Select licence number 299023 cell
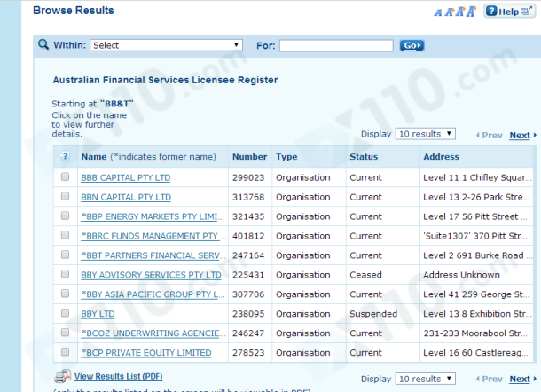Screen dimensions: 541x392 tap(248, 177)
